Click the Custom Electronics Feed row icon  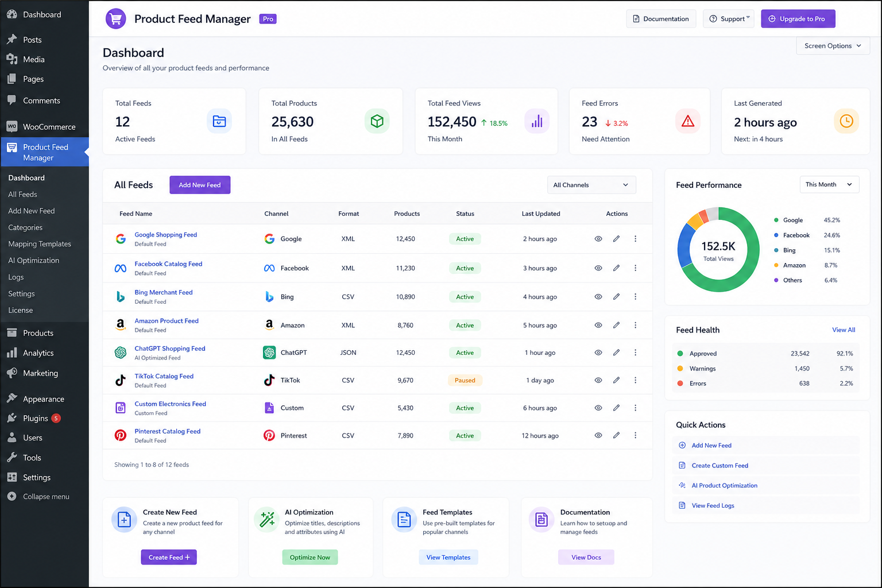(121, 408)
